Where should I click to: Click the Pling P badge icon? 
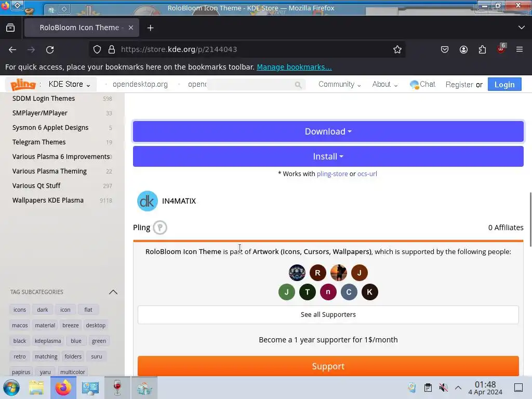[x=160, y=228]
